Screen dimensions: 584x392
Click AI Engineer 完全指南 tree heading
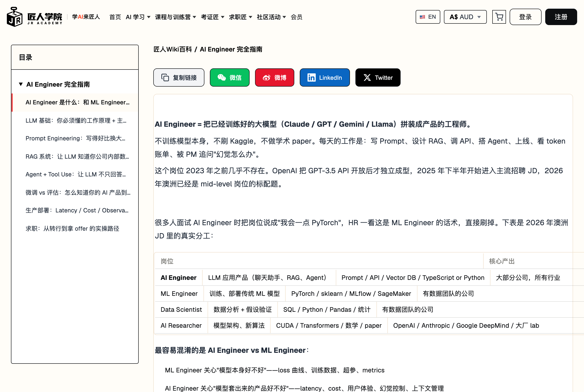click(x=58, y=84)
